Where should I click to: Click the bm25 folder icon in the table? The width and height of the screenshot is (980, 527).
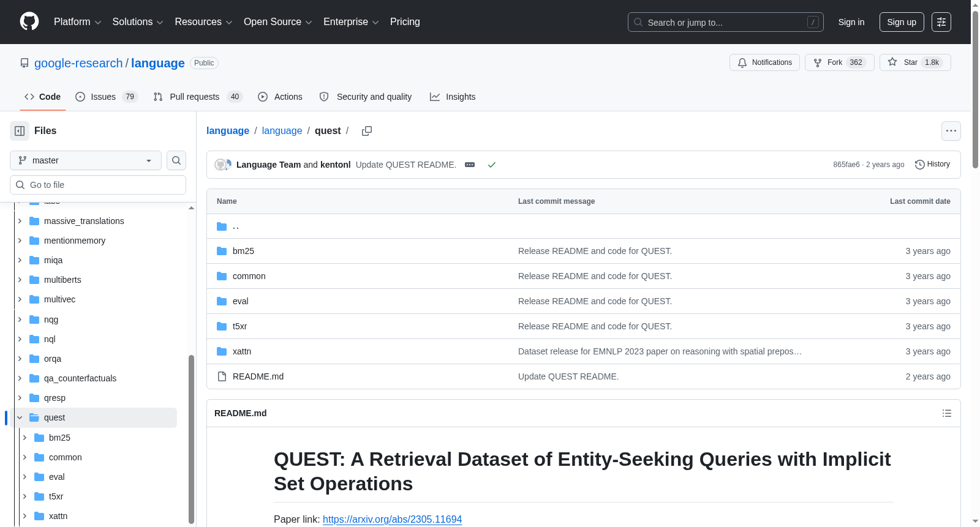point(222,251)
